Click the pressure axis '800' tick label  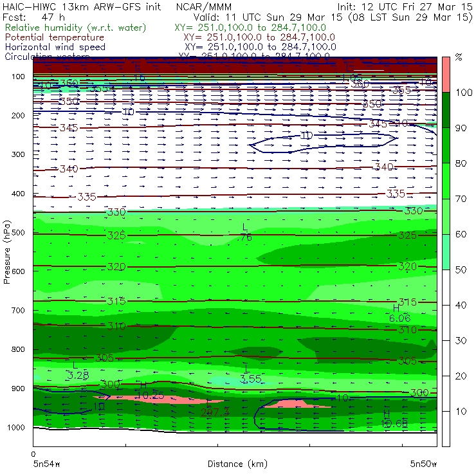[x=18, y=349]
